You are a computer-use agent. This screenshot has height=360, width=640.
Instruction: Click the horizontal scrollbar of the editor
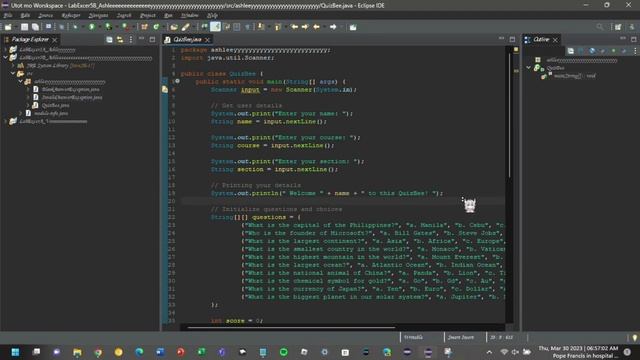291,327
